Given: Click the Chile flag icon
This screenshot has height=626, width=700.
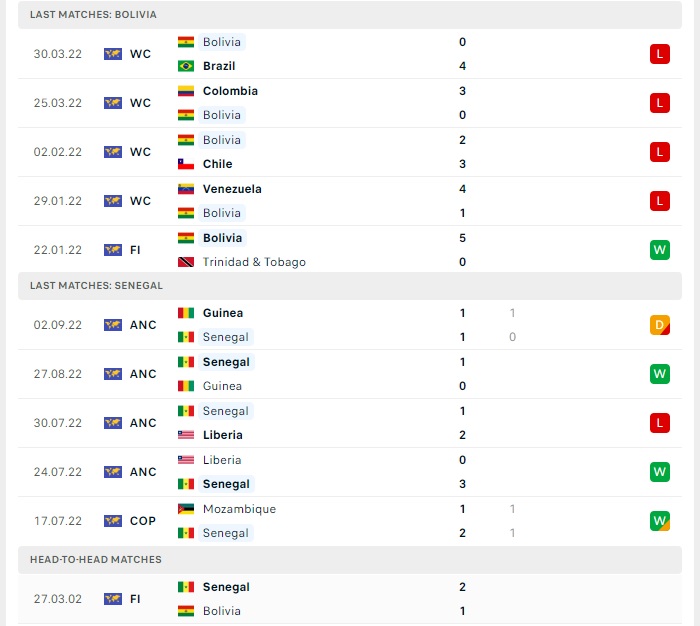Looking at the screenshot, I should (x=186, y=164).
